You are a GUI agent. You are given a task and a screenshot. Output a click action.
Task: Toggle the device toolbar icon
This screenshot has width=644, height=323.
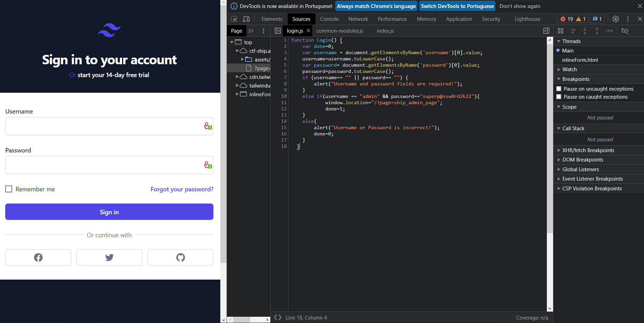[246, 19]
